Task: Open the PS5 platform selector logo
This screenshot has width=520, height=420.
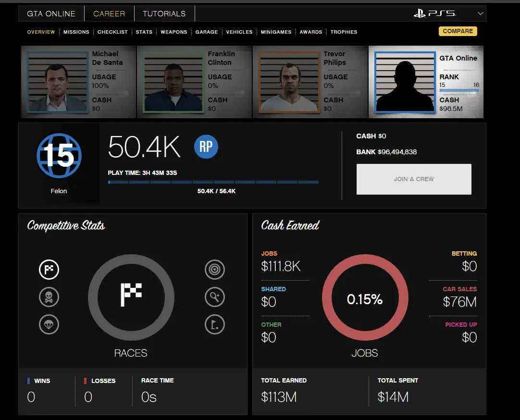Action: (434, 13)
